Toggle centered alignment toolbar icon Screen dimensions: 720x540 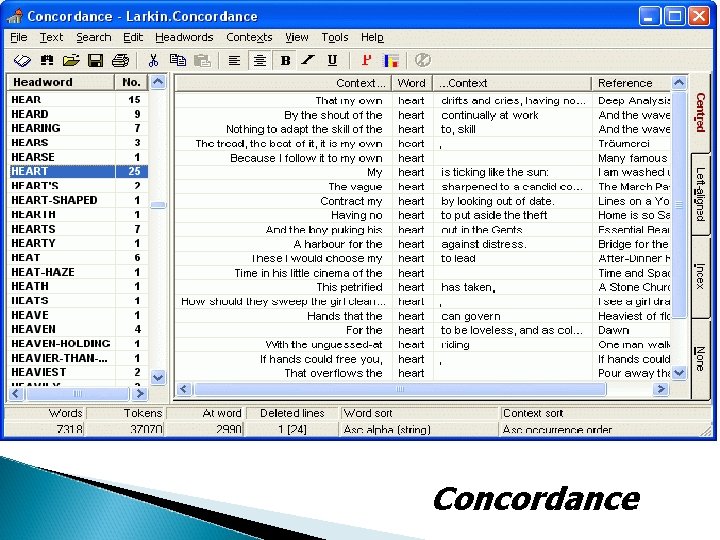[260, 60]
